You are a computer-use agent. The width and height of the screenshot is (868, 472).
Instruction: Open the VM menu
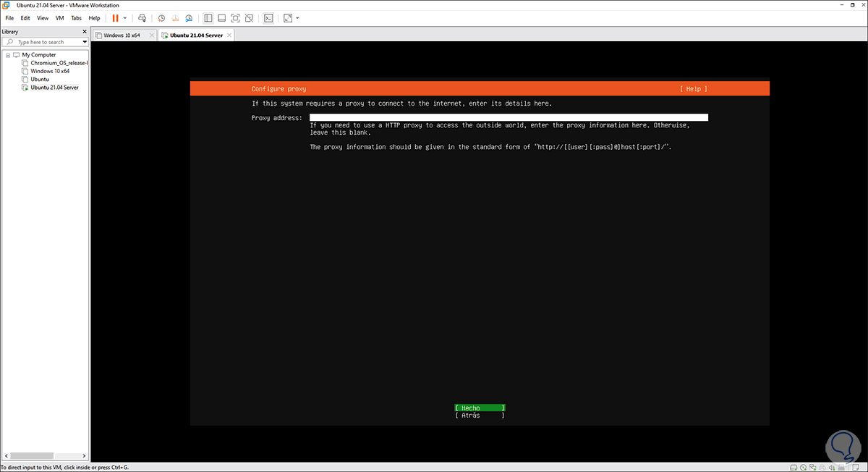tap(60, 17)
